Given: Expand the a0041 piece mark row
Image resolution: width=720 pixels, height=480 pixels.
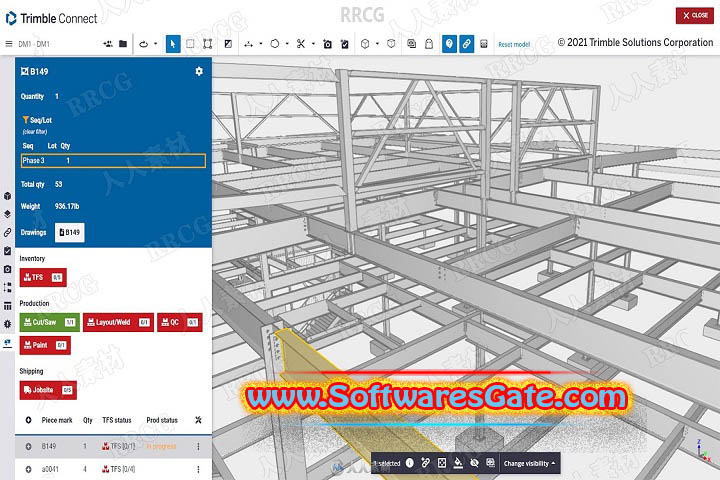Looking at the screenshot, I should point(28,469).
